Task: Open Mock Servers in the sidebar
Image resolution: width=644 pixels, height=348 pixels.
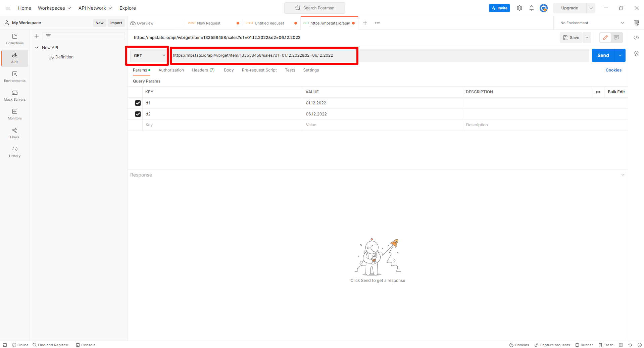Action: tap(15, 95)
